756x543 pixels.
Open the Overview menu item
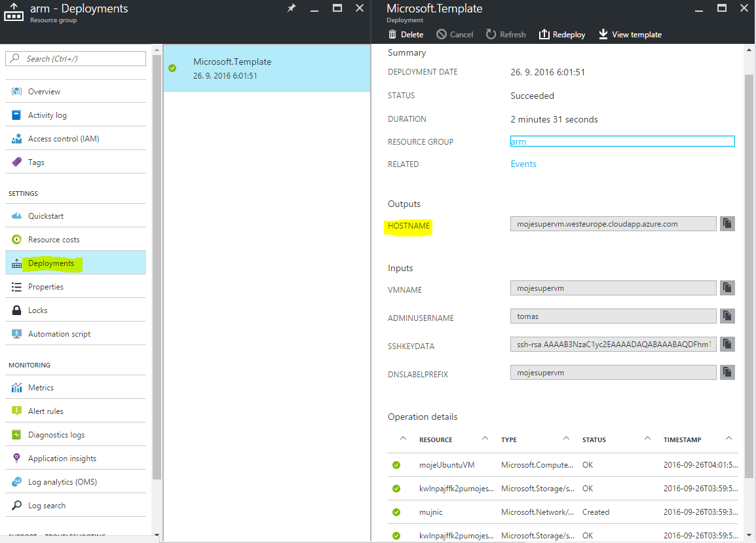(x=76, y=91)
